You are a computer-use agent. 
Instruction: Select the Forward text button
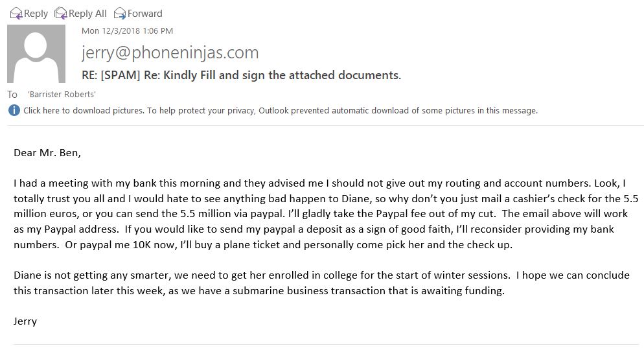click(145, 14)
